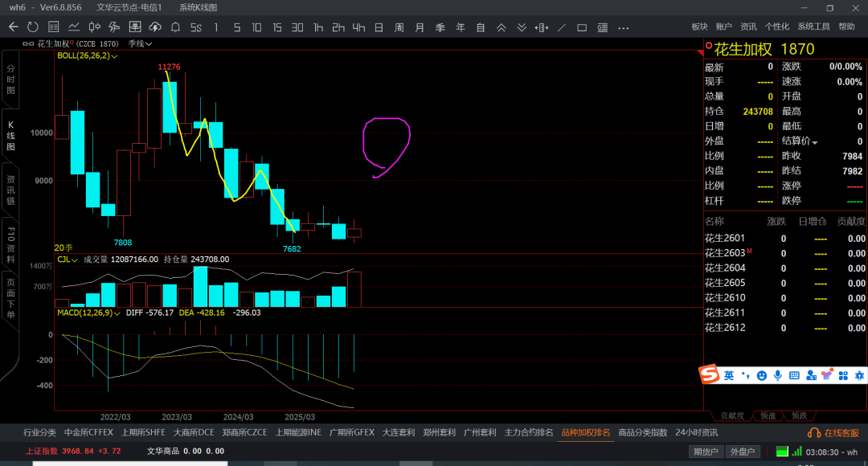Screen dimensions: 868x466
Task: Switch to time-share line chart icon
Action: [74, 27]
